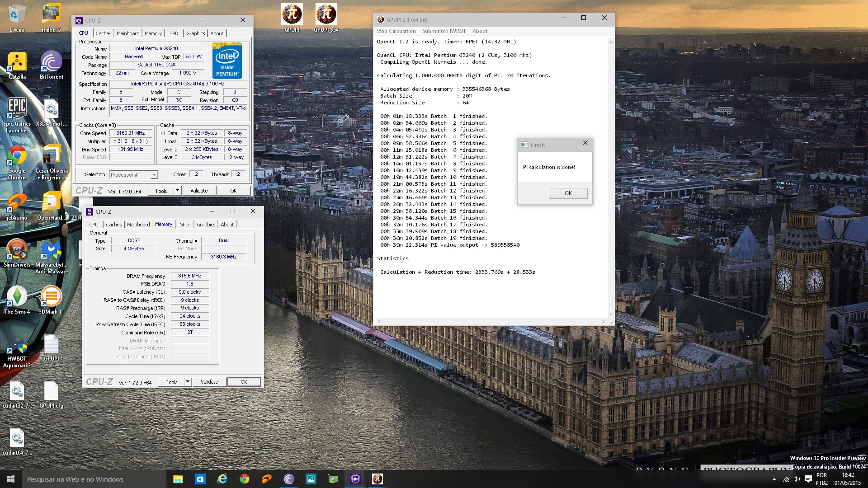Close the Finish dialog
The width and height of the screenshot is (868, 488).
(585, 143)
